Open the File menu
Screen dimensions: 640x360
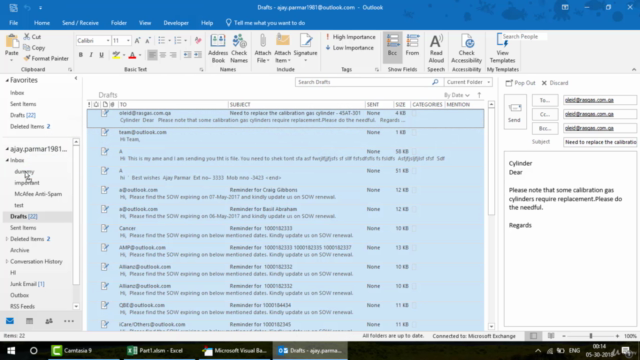pos(13,23)
